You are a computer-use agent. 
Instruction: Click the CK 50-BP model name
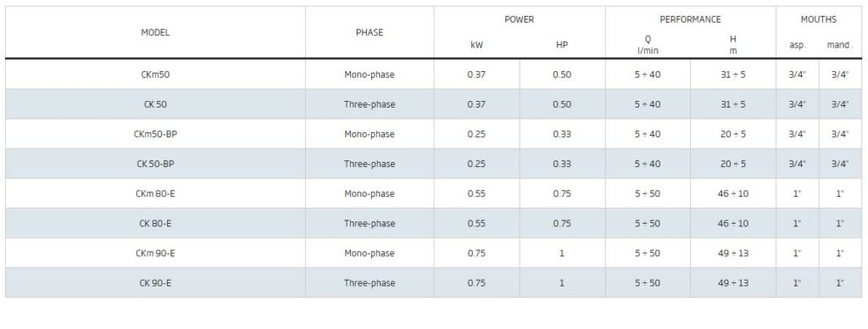[155, 164]
